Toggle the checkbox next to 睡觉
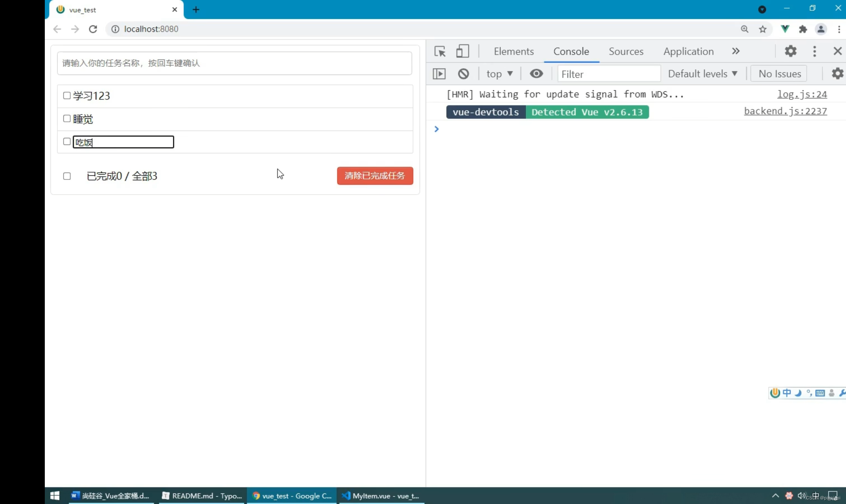This screenshot has width=846, height=504. 67,118
